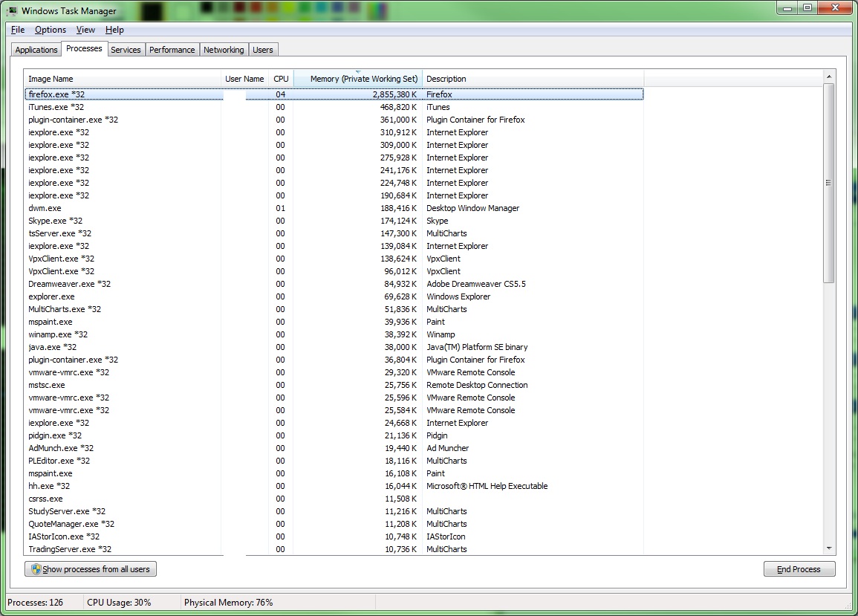This screenshot has height=616, width=858.
Task: Click Show processes from all users
Action: pyautogui.click(x=91, y=569)
